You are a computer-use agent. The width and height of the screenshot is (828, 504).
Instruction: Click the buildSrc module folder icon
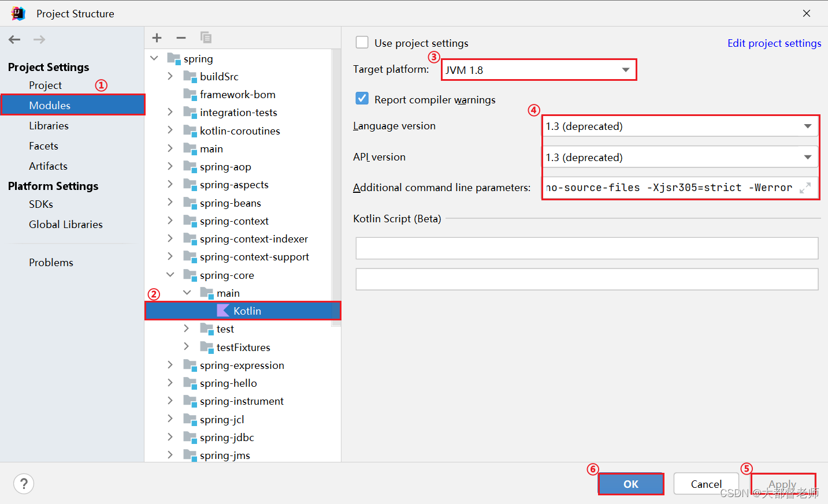click(190, 76)
